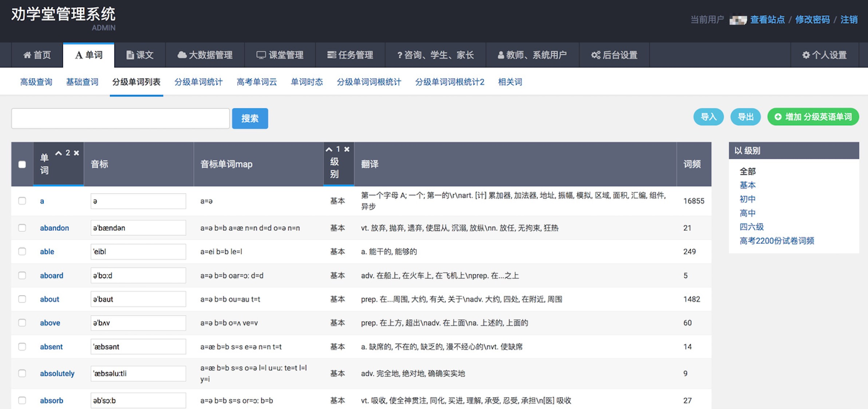Click the 查看站点 link
Screen dimensions: 868x409
768,20
